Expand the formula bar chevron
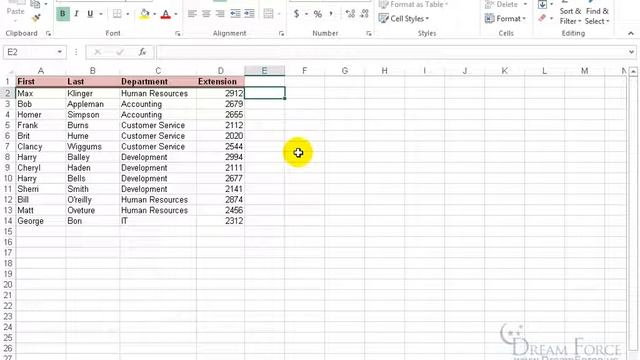640x360 pixels. pyautogui.click(x=631, y=52)
